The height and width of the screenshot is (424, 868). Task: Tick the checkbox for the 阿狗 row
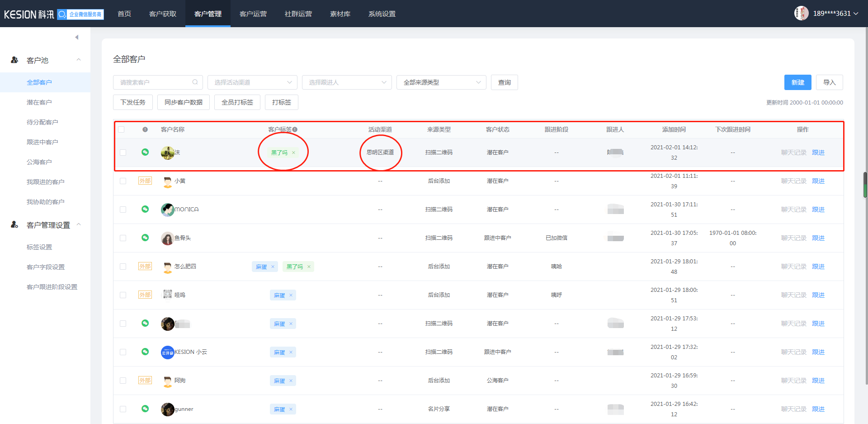click(x=123, y=381)
